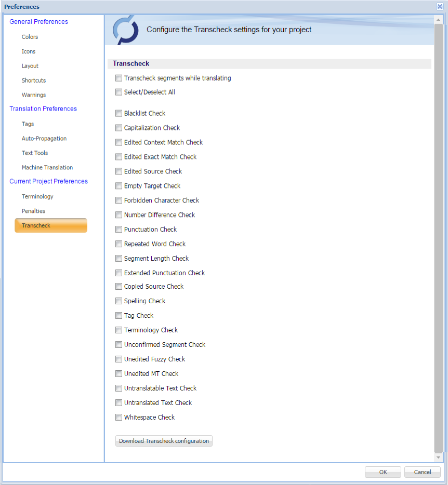Enable Repeated Word Check
448x485 pixels.
click(x=118, y=244)
